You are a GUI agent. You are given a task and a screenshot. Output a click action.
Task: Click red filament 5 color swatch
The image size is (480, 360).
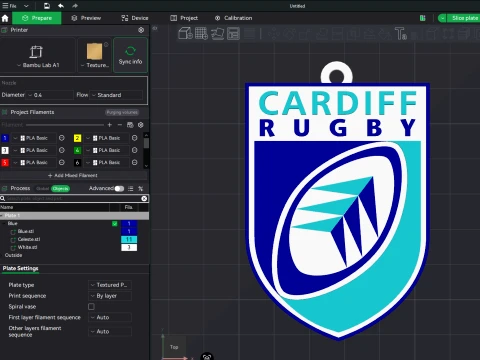pos(5,163)
